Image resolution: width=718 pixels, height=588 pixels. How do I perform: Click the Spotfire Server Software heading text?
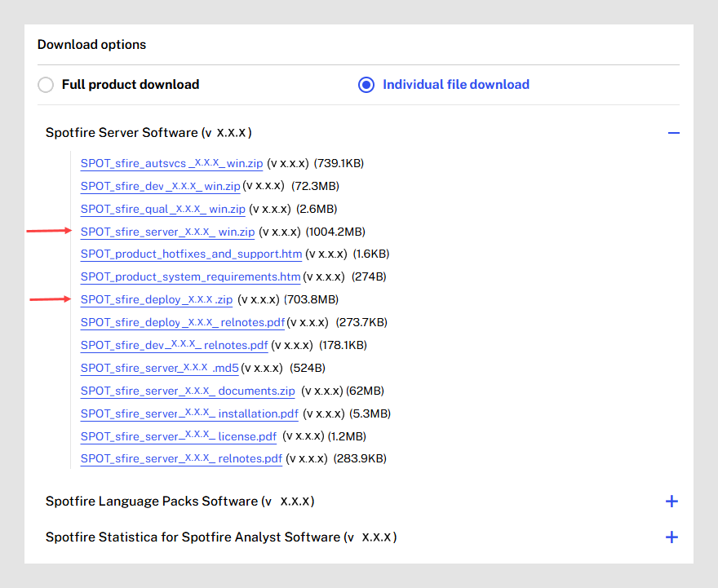148,133
